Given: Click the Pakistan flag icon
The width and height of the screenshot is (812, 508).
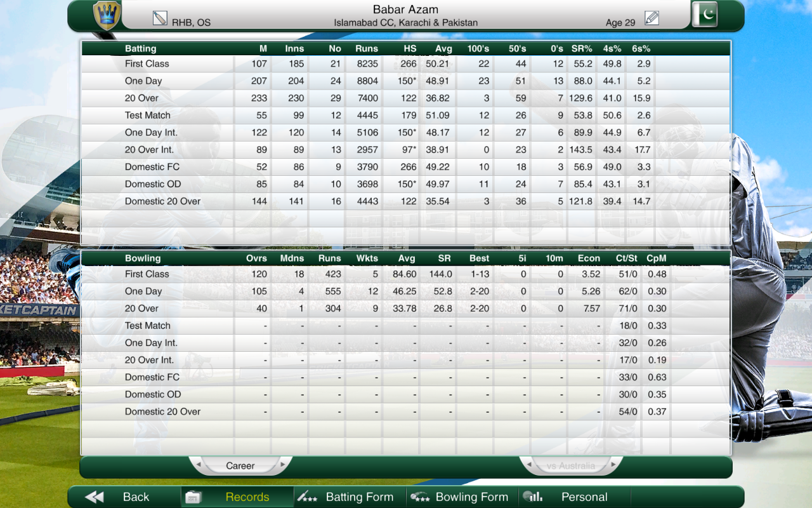Looking at the screenshot, I should 705,15.
